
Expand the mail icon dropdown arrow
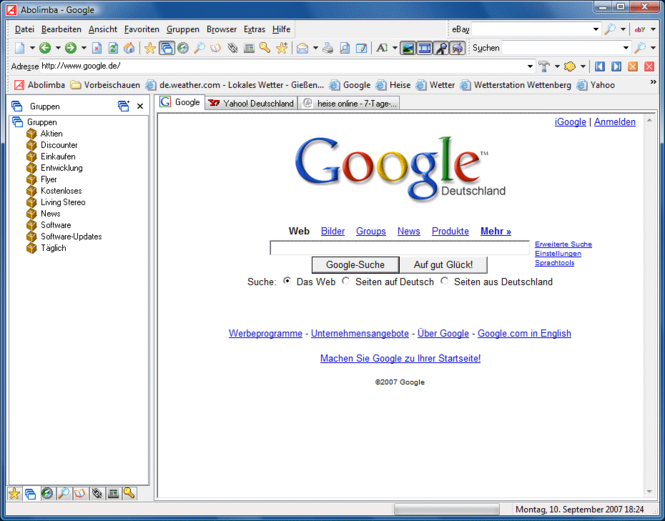[x=316, y=48]
